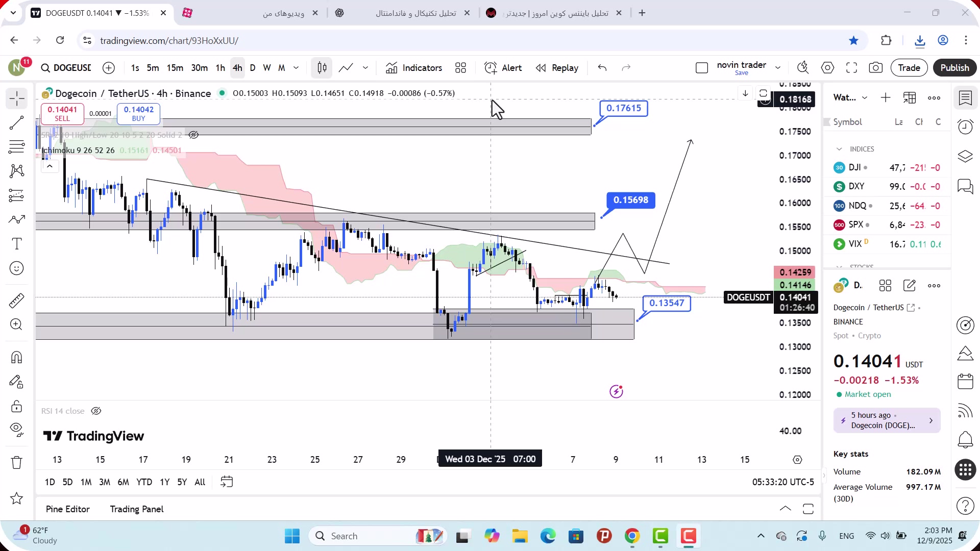Undo the last chart action

tap(602, 68)
